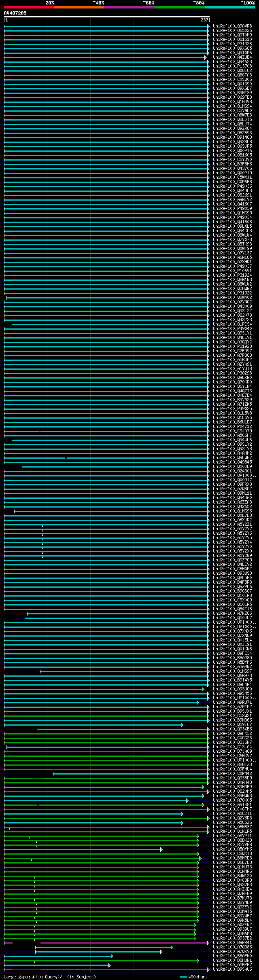Open hit UniRef100_A9TS81

[232, 804]
